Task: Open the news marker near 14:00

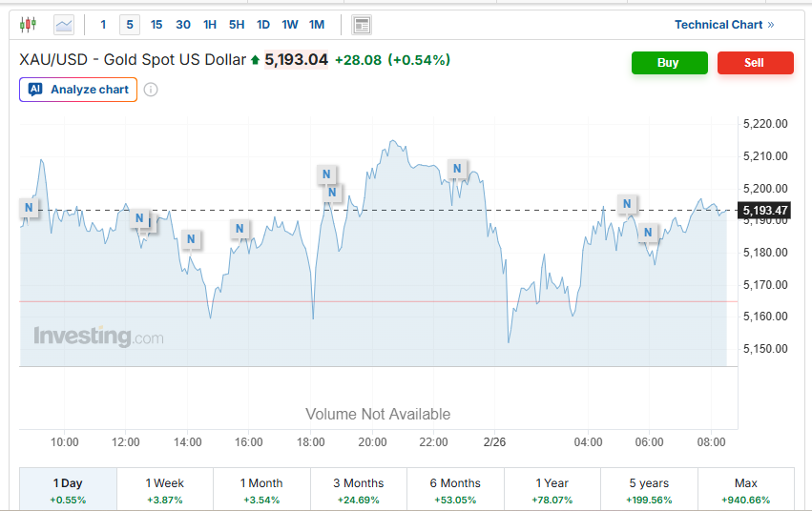Action: pos(191,238)
